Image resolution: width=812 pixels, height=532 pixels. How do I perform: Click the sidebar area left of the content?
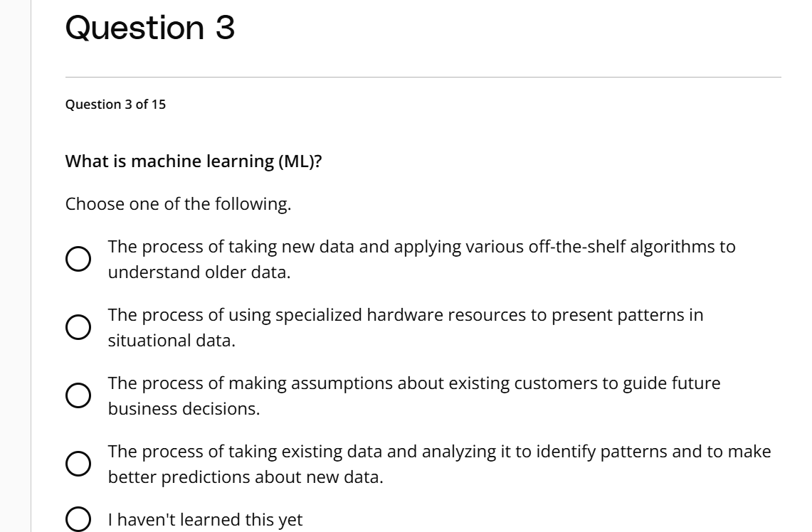[x=14, y=266]
